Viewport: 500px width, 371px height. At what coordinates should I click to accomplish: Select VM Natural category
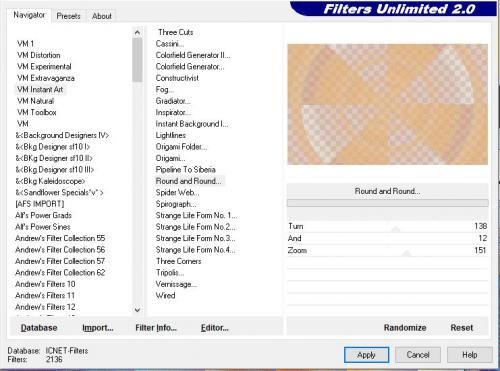[35, 101]
